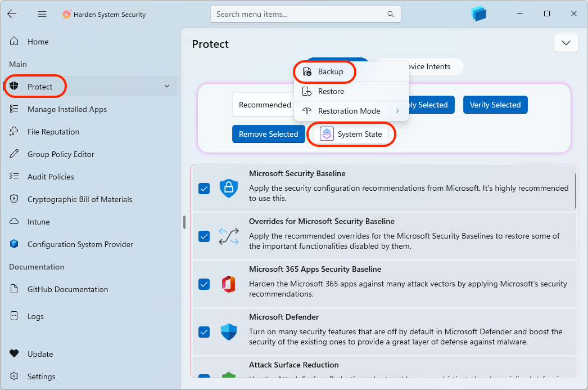Open Home in the sidebar
The height and width of the screenshot is (390, 588).
91,41
